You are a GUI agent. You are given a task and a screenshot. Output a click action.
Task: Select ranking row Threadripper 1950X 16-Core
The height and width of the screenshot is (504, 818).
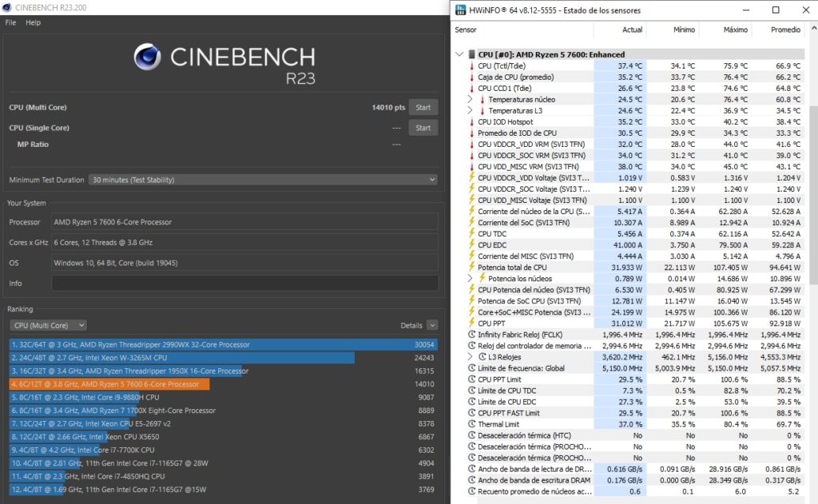(x=224, y=371)
